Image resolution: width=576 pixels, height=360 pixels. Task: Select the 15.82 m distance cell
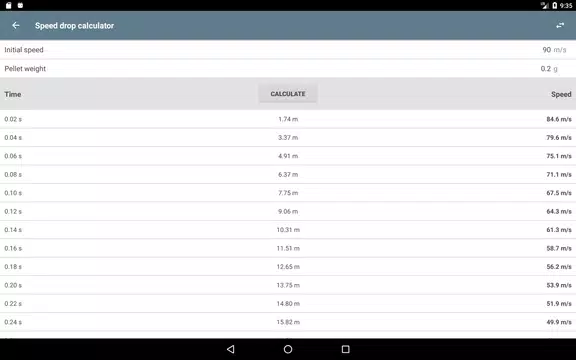click(x=288, y=322)
